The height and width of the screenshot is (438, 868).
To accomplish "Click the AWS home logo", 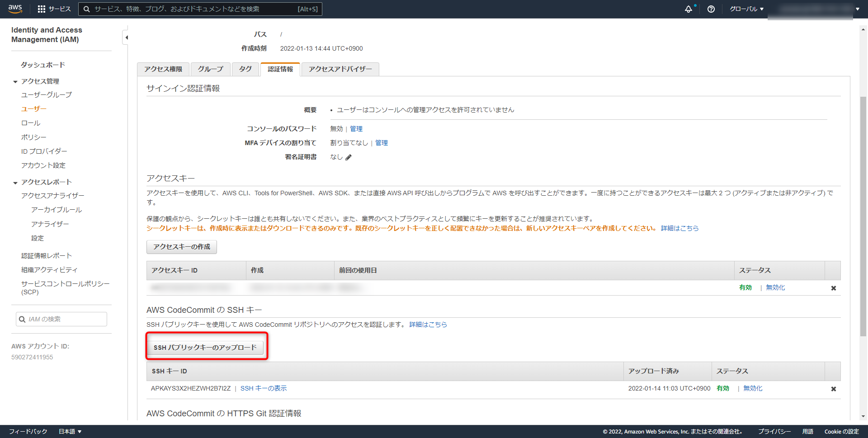I will [15, 8].
